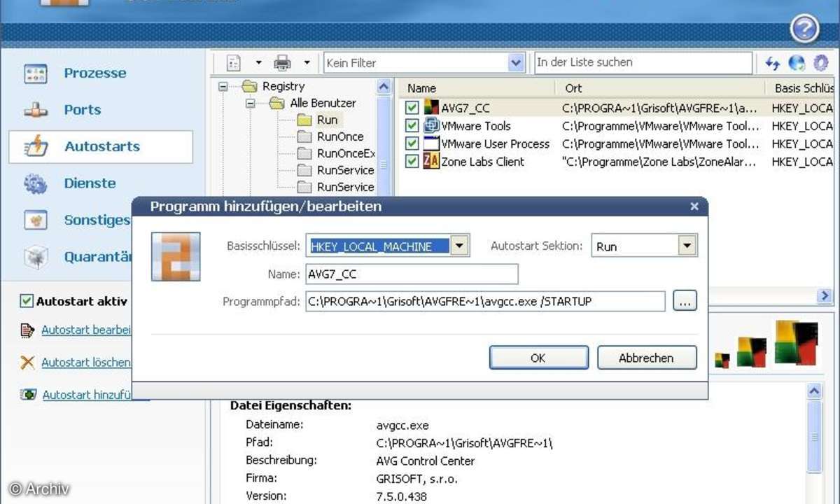The image size is (840, 504).
Task: Click the Zone Labs Client ZA icon
Action: tap(431, 161)
